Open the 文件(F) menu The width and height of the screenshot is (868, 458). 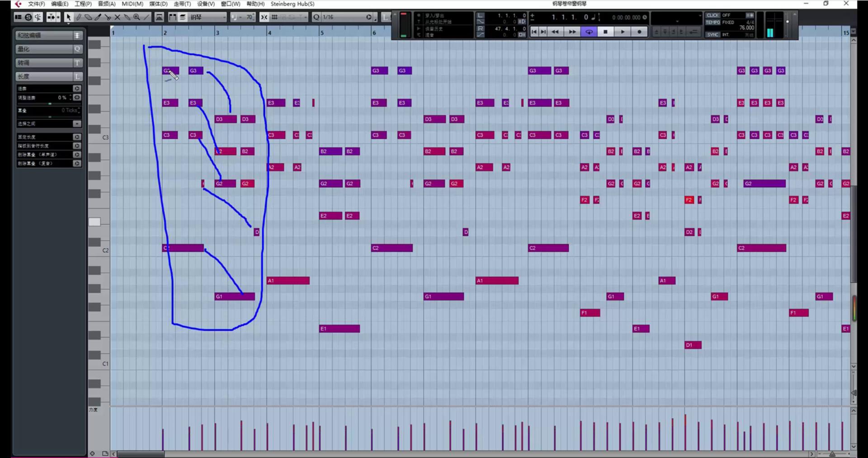tap(36, 4)
